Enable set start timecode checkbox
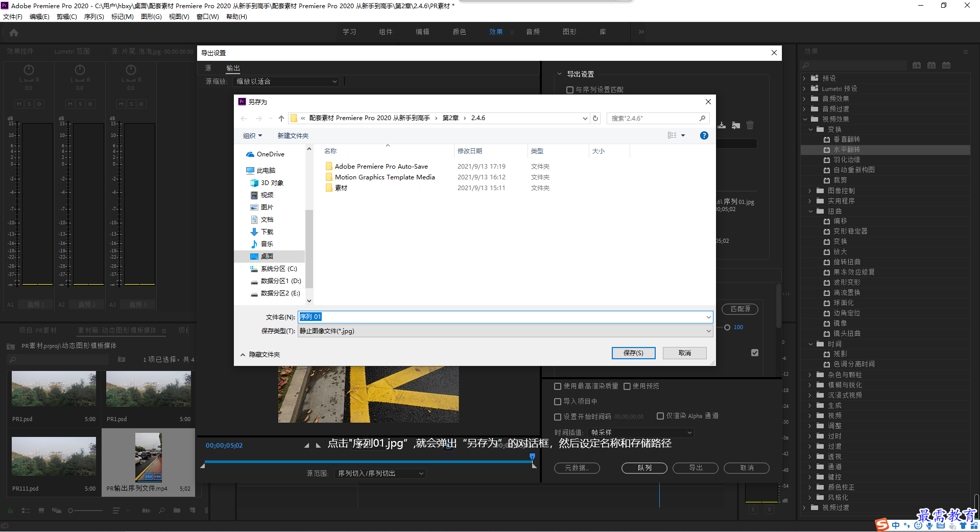Image resolution: width=980 pixels, height=532 pixels. [x=558, y=417]
